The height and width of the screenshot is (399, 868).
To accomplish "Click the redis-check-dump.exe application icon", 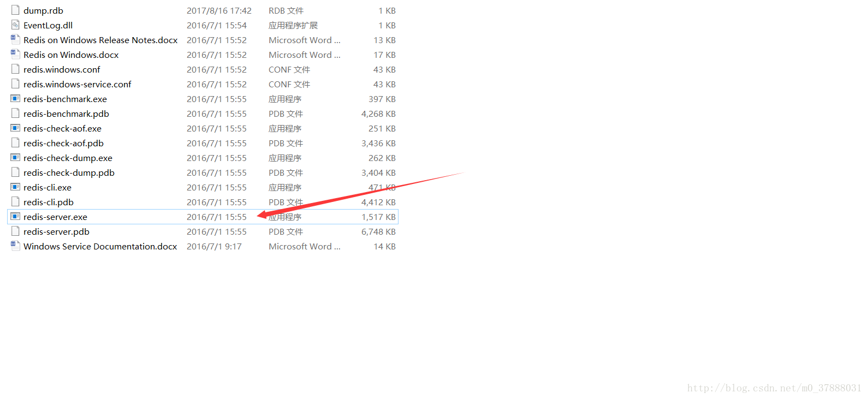I will point(15,158).
